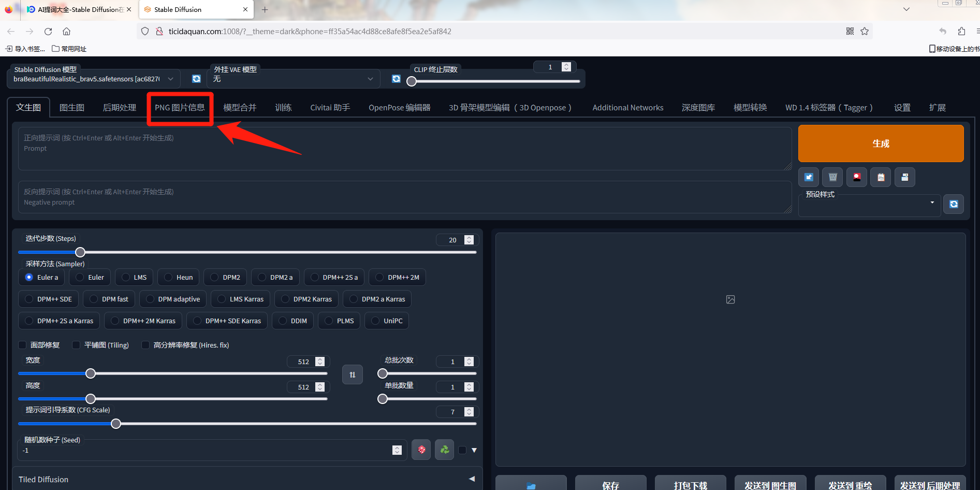
Task: Switch to the PNG 图片信息 tab
Action: (x=180, y=108)
